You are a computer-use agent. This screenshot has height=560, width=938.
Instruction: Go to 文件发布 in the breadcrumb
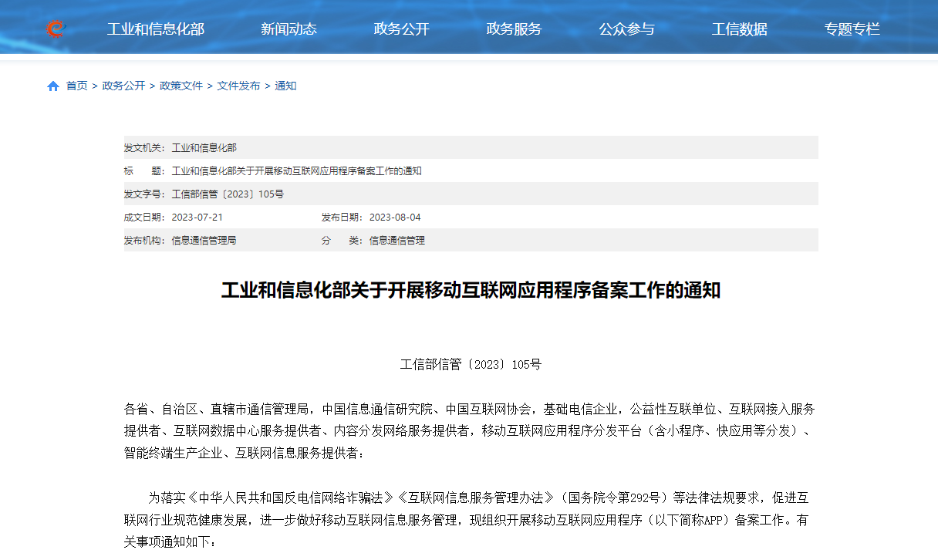[238, 86]
